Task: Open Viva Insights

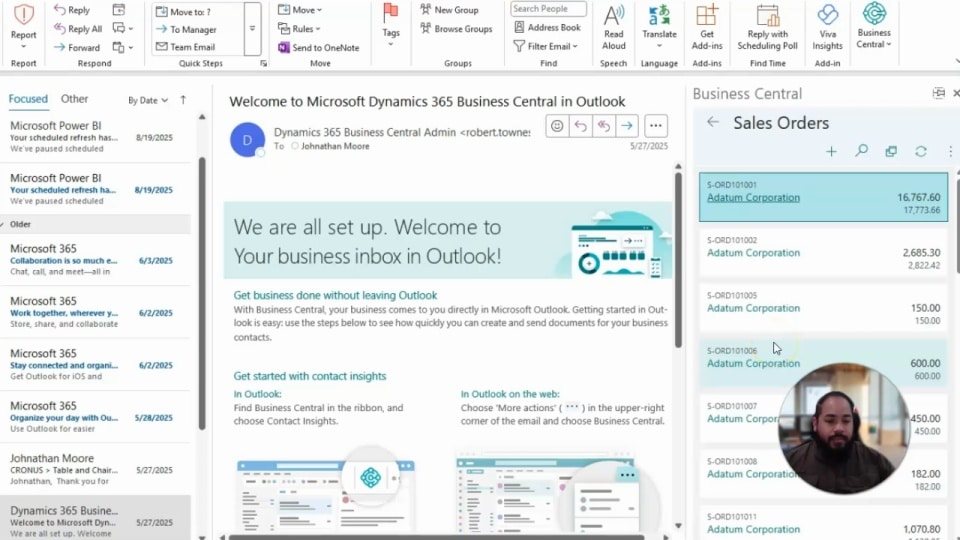Action: pyautogui.click(x=827, y=28)
